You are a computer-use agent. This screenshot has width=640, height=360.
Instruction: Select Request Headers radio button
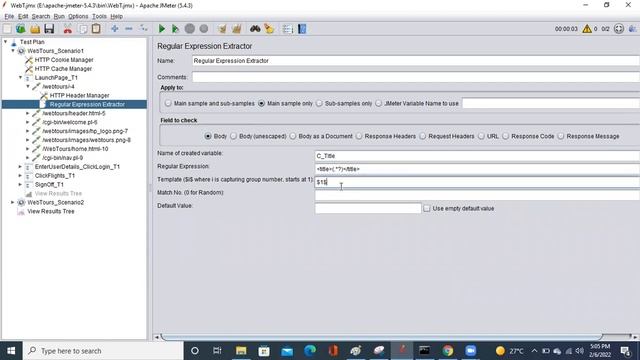[422, 136]
